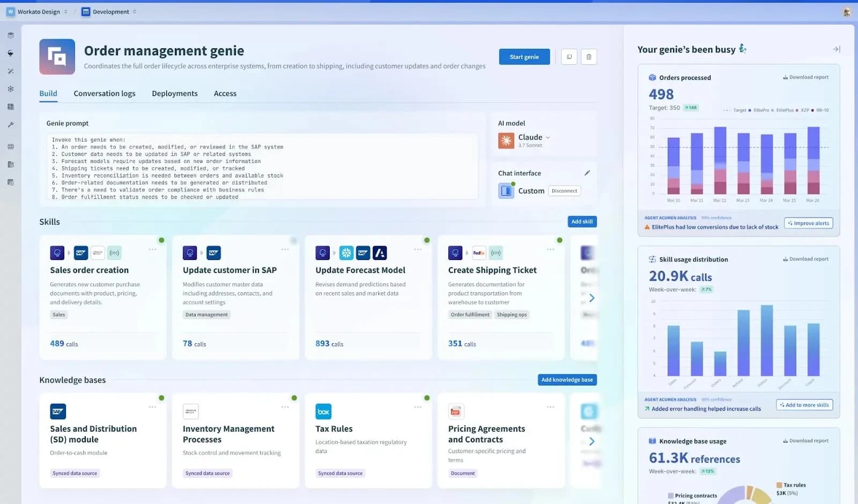This screenshot has height=504, width=858.
Task: Open options menu on Sales order creation
Action: point(152,249)
